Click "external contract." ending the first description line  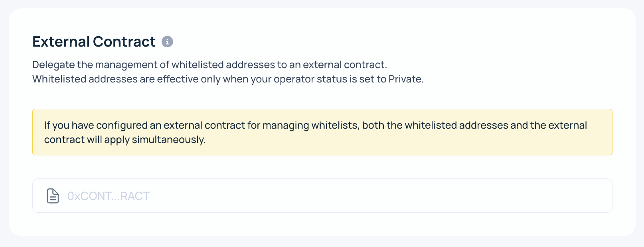(345, 65)
